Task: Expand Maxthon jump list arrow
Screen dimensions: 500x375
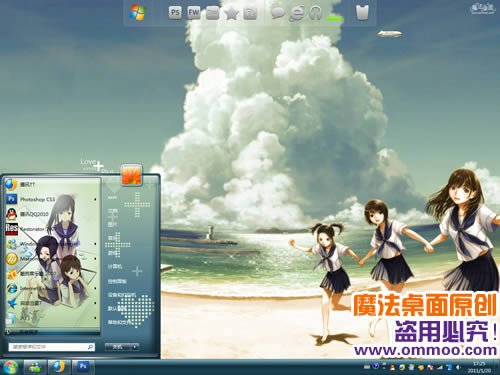Action: point(95,259)
